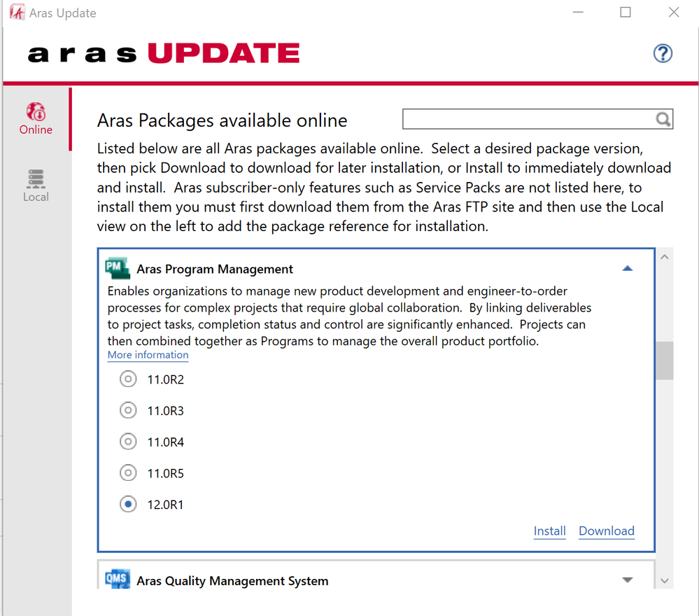This screenshot has width=699, height=616.
Task: Switch to the Local tab label
Action: coord(36,197)
